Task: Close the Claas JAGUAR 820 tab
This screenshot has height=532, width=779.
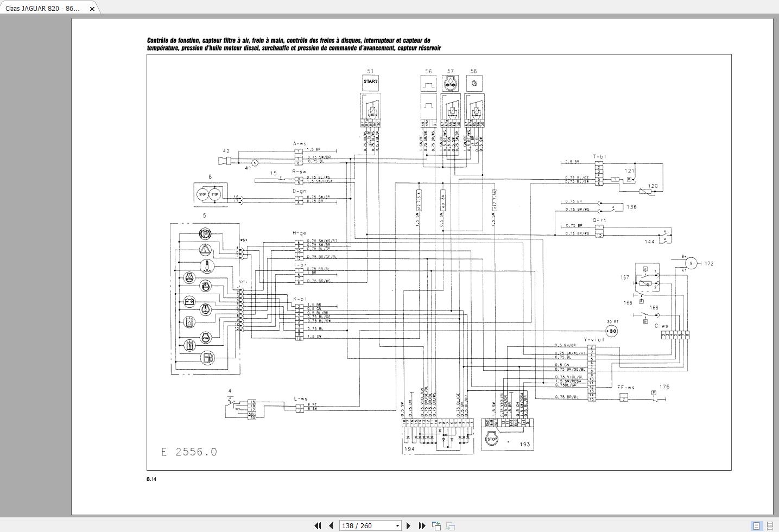Action: (93, 9)
